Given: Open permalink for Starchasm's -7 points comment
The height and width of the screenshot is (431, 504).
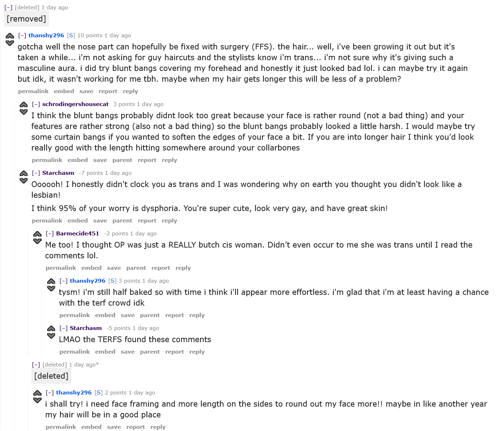Looking at the screenshot, I should 47,221.
